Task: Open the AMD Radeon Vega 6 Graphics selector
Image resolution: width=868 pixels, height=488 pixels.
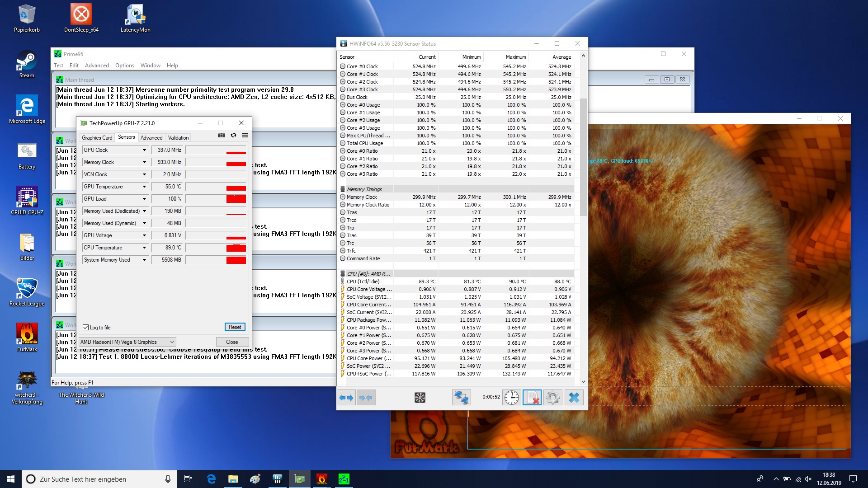Action: [x=127, y=342]
